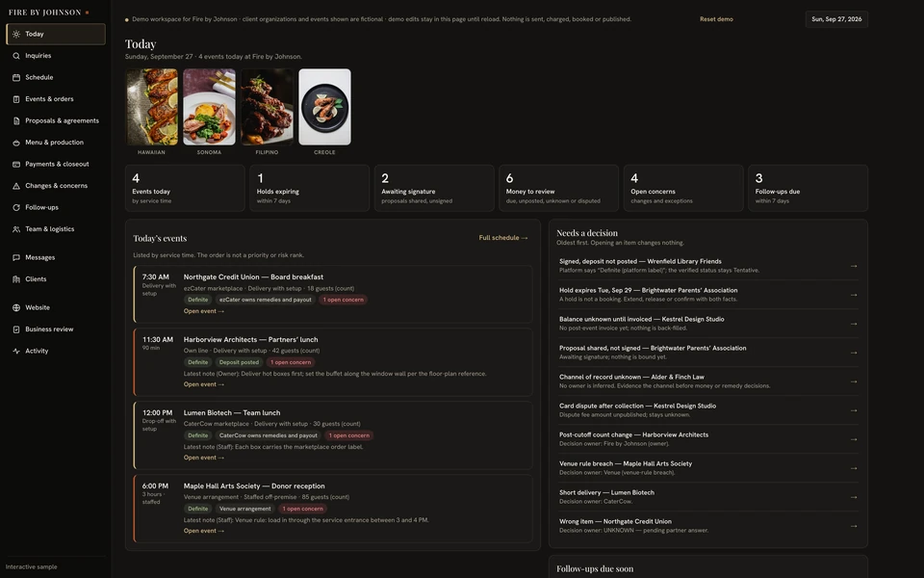This screenshot has height=578, width=924.
Task: Click the Sun, Sep 27, 2026 date button
Action: [x=836, y=19]
